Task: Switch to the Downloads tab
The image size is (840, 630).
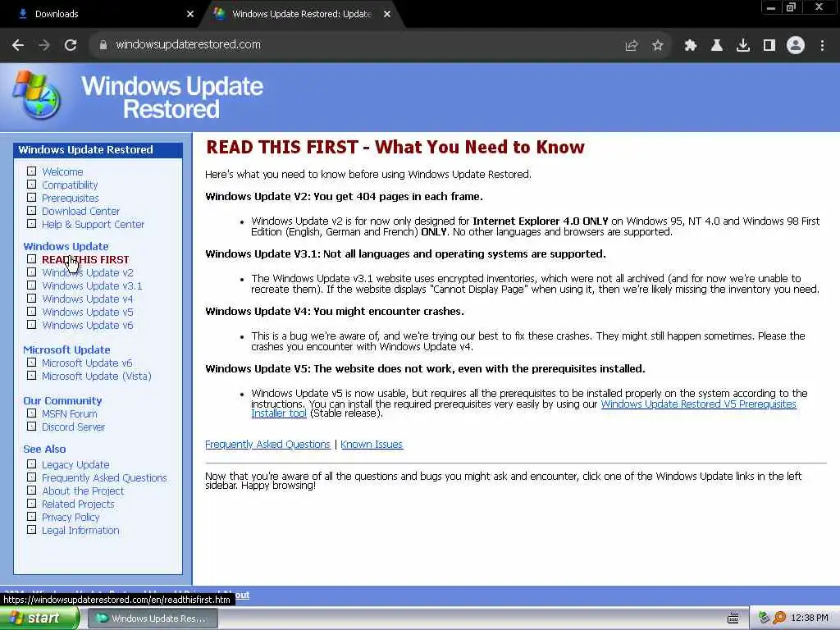Action: [x=102, y=14]
